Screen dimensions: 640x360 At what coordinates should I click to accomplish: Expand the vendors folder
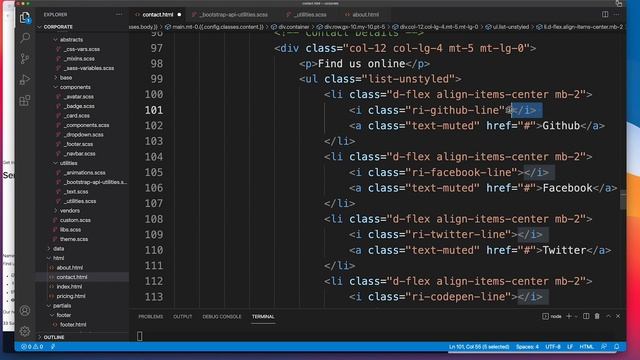pos(70,211)
